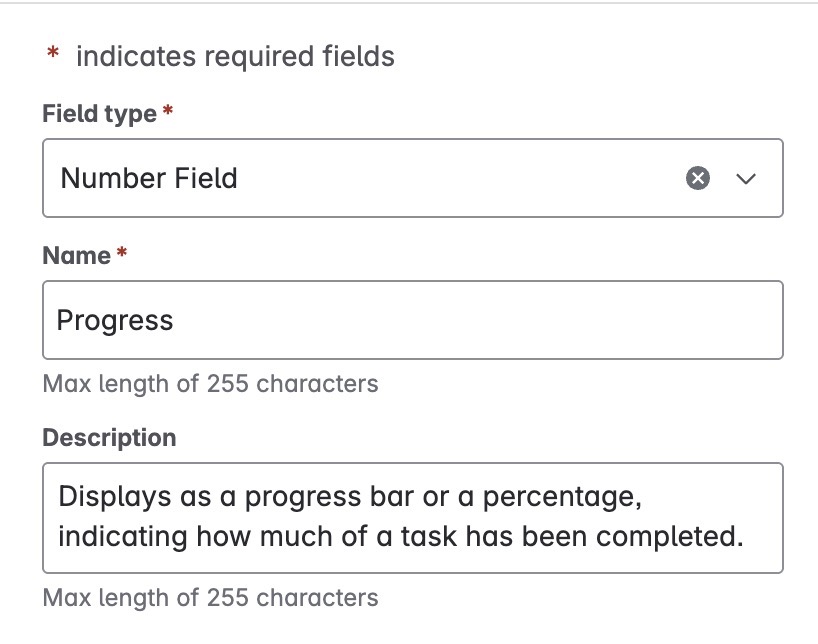
Task: Click the 'Field type' label
Action: [99, 114]
